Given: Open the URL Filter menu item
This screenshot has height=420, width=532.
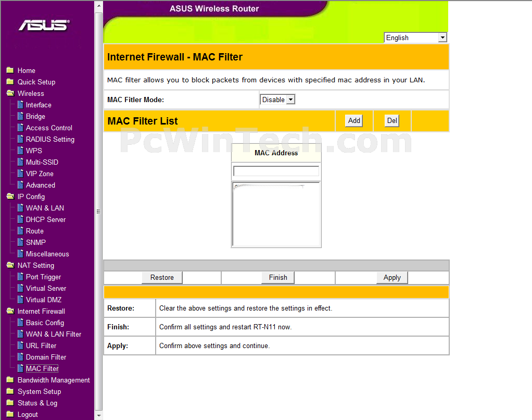Looking at the screenshot, I should (41, 345).
